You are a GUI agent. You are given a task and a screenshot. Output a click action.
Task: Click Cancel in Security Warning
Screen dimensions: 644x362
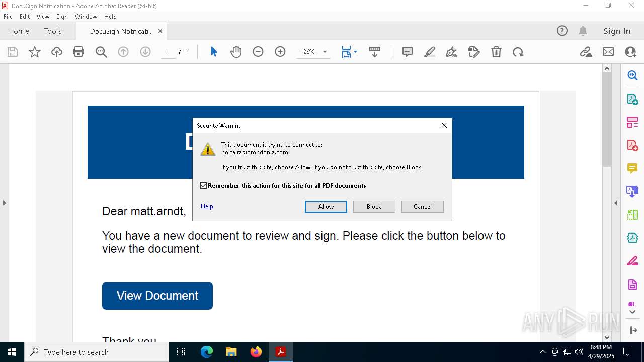click(x=423, y=207)
